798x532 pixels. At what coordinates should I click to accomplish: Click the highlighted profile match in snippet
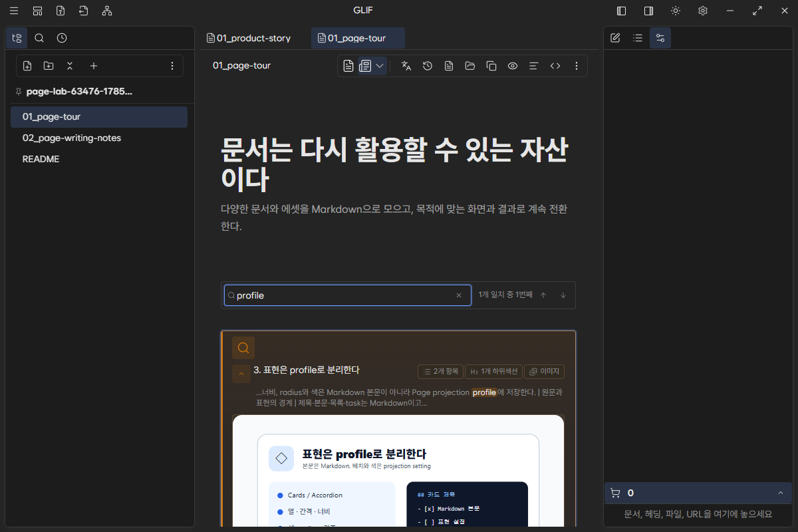[x=484, y=392]
